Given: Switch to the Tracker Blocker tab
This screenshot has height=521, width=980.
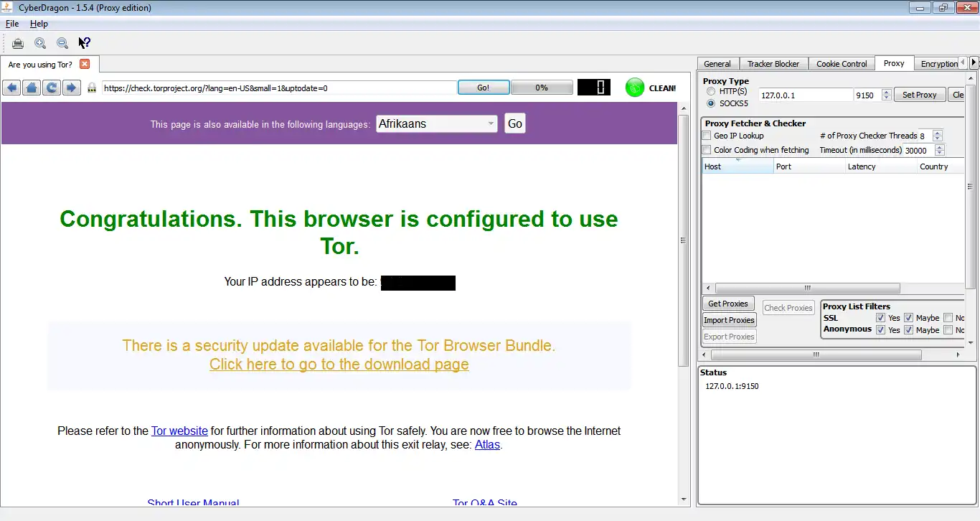Looking at the screenshot, I should pyautogui.click(x=773, y=64).
